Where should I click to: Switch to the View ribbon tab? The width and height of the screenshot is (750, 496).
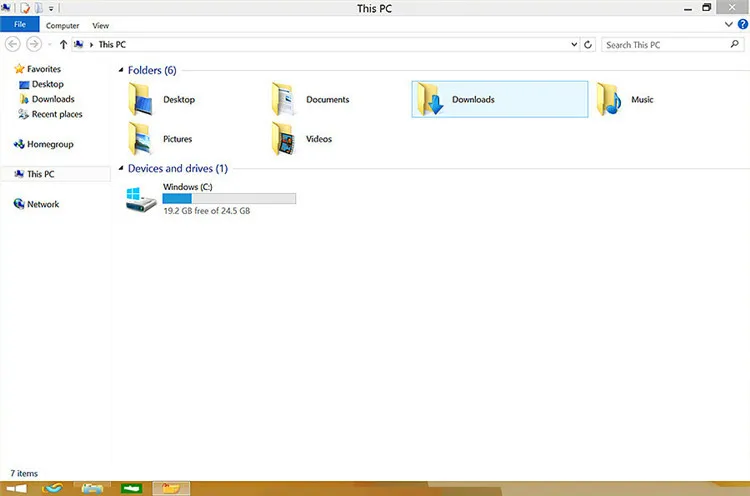click(100, 25)
